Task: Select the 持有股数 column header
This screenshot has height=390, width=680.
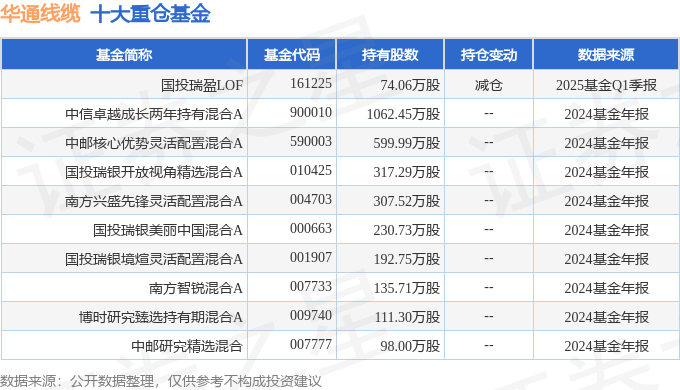Action: pos(390,55)
